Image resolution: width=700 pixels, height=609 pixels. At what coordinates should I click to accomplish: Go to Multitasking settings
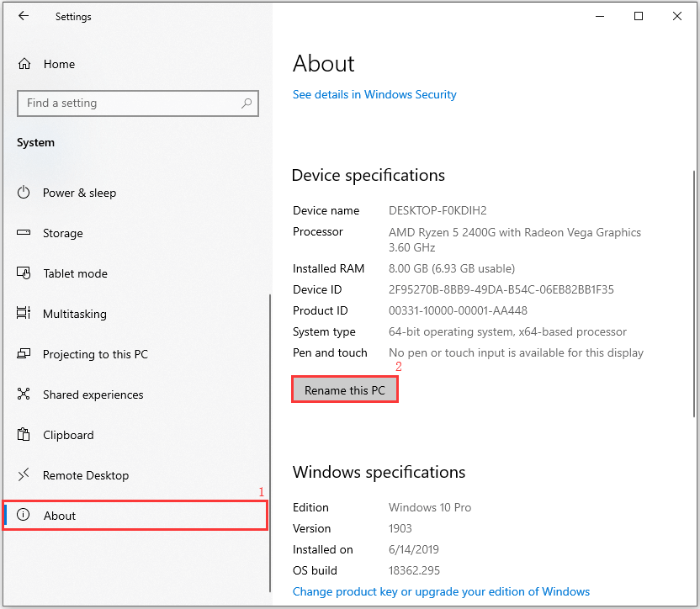pyautogui.click(x=75, y=314)
